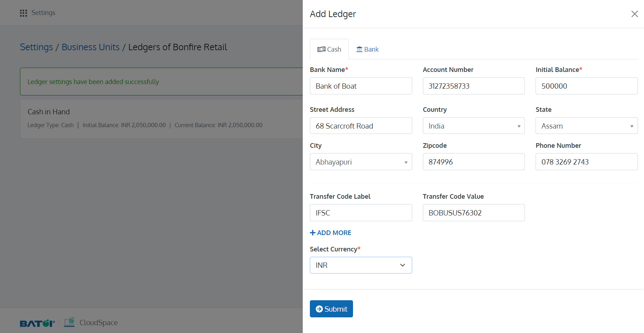The width and height of the screenshot is (644, 333).
Task: Close the Add Ledger panel
Action: pos(634,14)
